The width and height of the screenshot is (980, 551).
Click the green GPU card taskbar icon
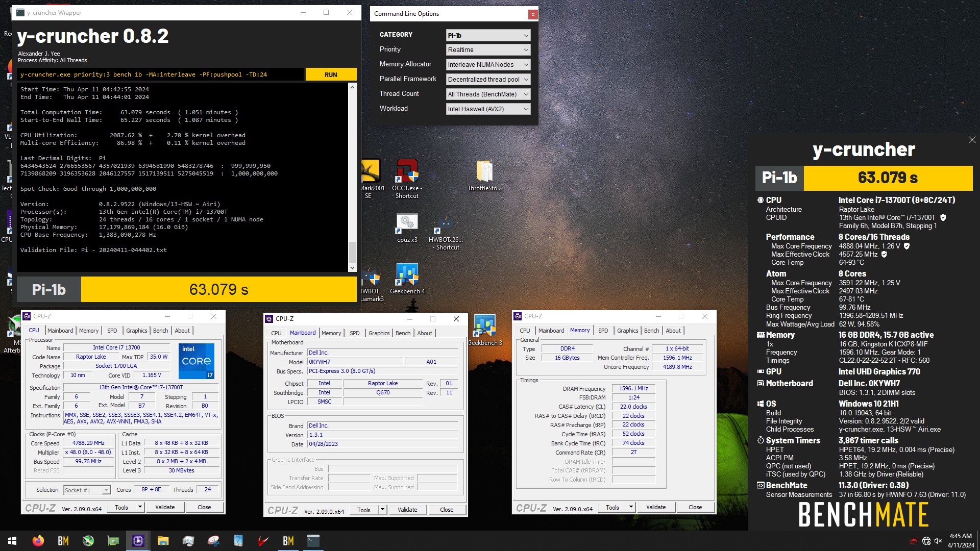tap(113, 541)
